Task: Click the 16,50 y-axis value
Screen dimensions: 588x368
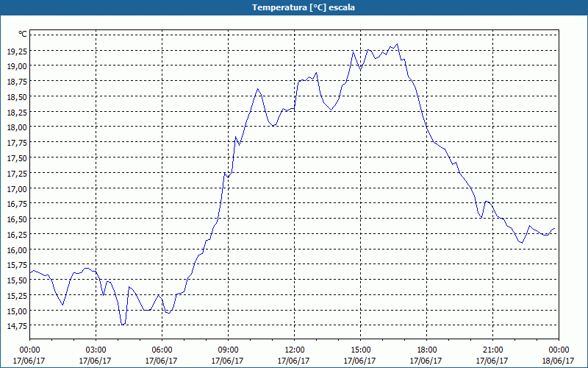Action: tap(17, 219)
